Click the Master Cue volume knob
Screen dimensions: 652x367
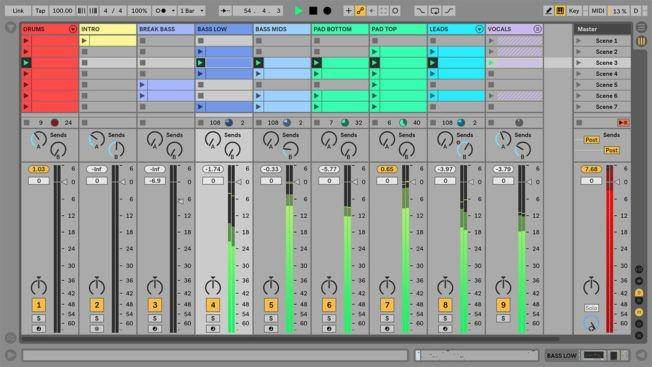tap(591, 323)
